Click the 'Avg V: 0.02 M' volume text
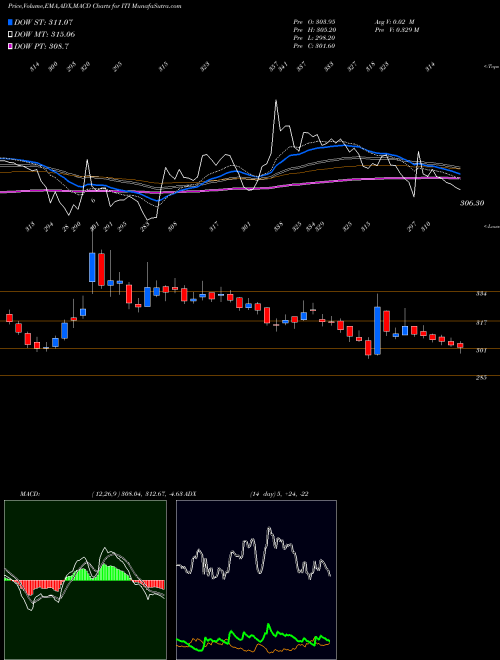The height and width of the screenshot is (660, 500). point(397,22)
